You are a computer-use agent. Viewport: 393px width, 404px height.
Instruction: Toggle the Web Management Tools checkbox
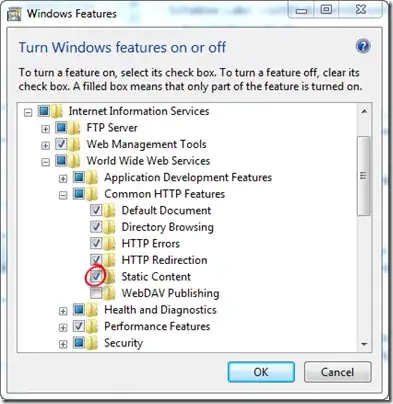click(x=61, y=144)
